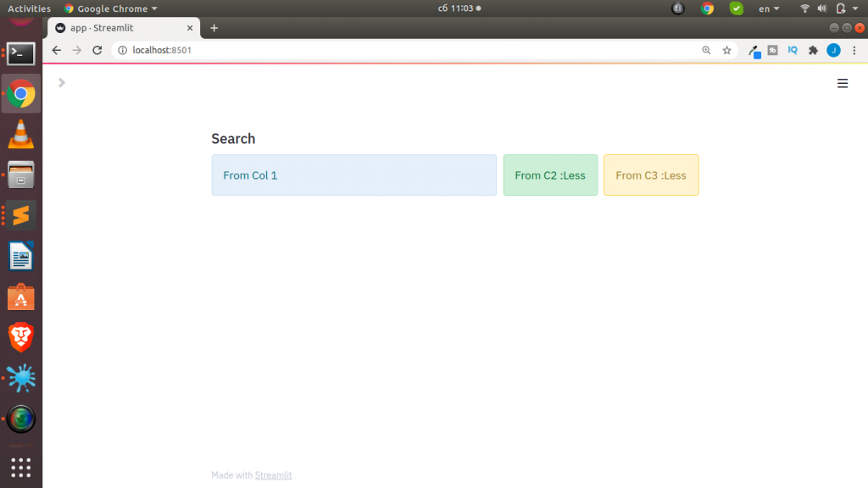Open the Extensions puzzle menu

[x=813, y=50]
